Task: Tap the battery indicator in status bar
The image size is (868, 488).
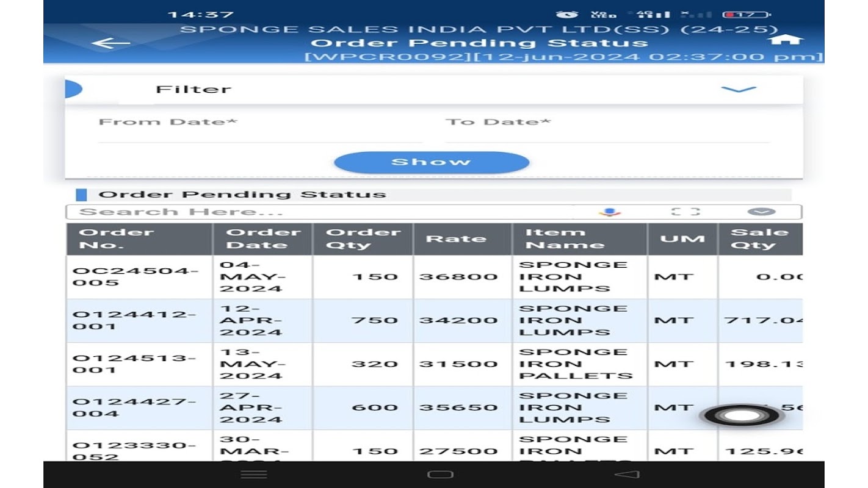Action: click(746, 14)
